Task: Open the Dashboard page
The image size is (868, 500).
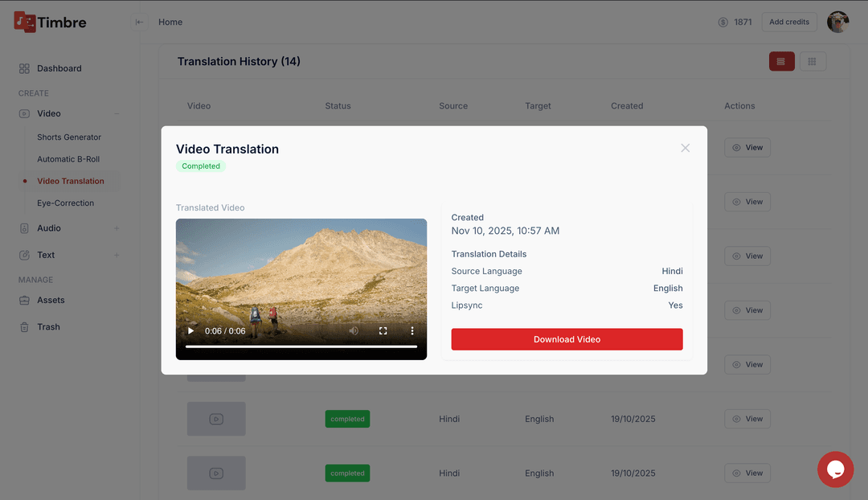Action: tap(59, 68)
